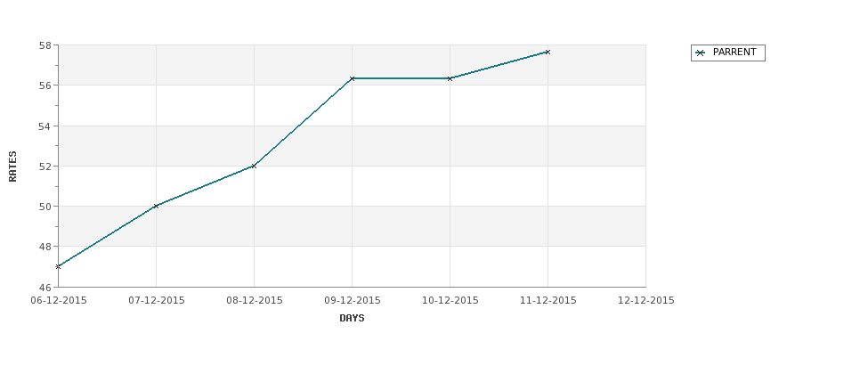The image size is (868, 382).
Task: Click the 46 y-axis tick label
Action: tap(45, 288)
